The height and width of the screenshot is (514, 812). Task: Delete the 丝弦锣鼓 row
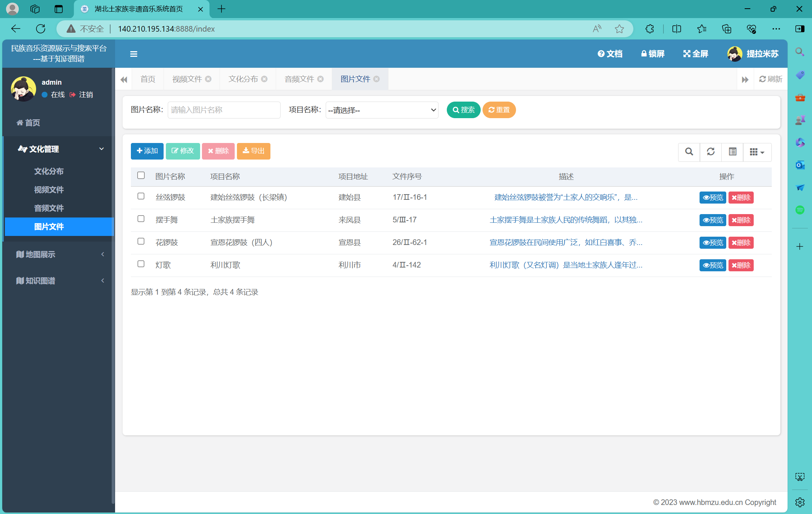tap(741, 198)
